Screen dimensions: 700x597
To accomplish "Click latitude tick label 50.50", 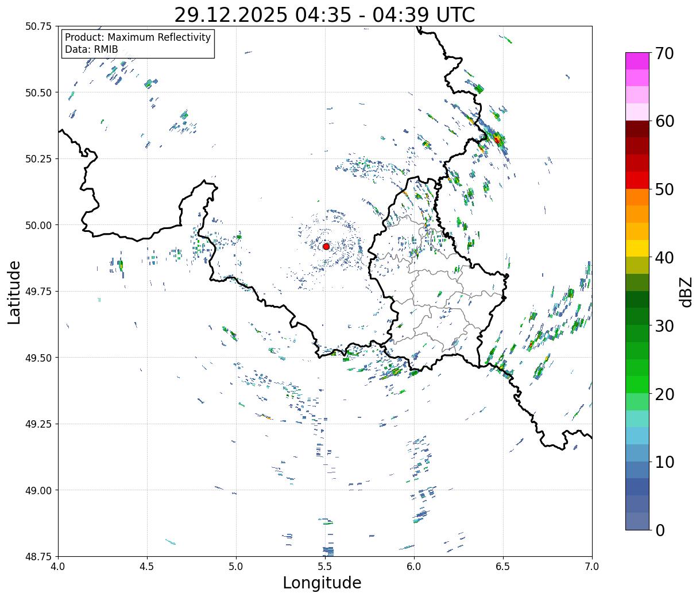I will pyautogui.click(x=39, y=92).
